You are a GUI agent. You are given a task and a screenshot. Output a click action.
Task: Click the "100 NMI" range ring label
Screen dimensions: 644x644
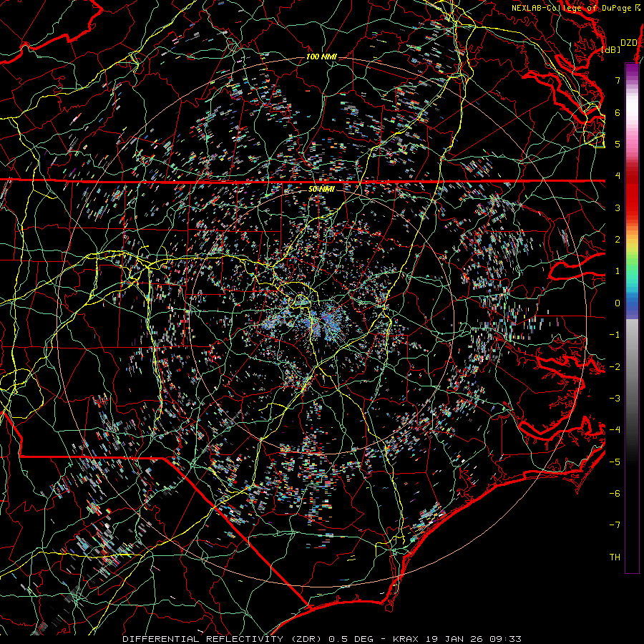(321, 57)
